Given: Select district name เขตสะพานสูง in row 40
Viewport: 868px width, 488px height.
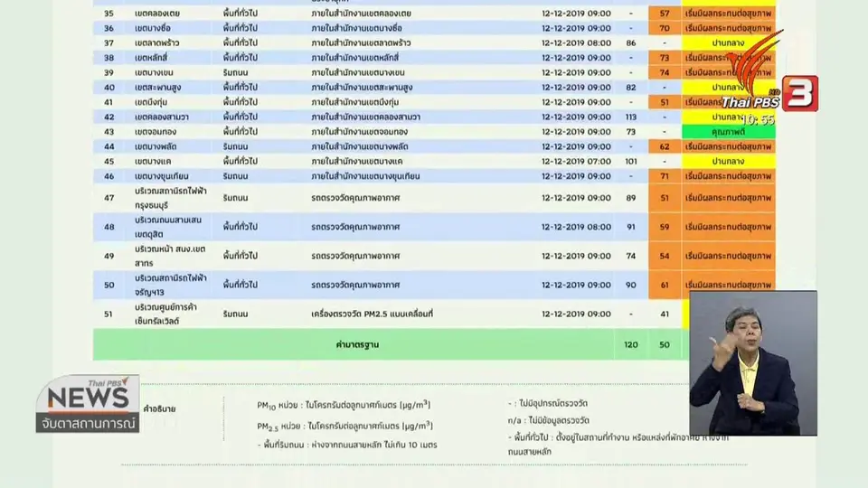Looking at the screenshot, I should [x=157, y=88].
